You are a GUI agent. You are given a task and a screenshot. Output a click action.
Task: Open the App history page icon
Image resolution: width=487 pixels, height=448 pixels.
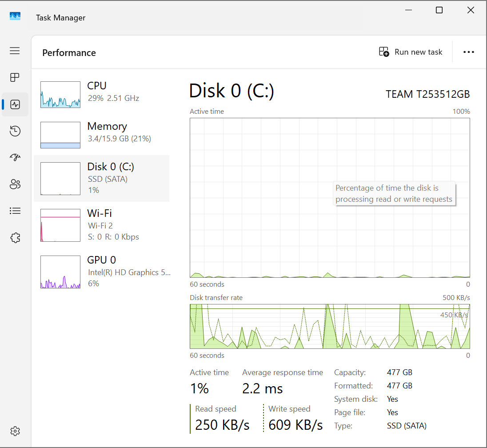click(15, 131)
